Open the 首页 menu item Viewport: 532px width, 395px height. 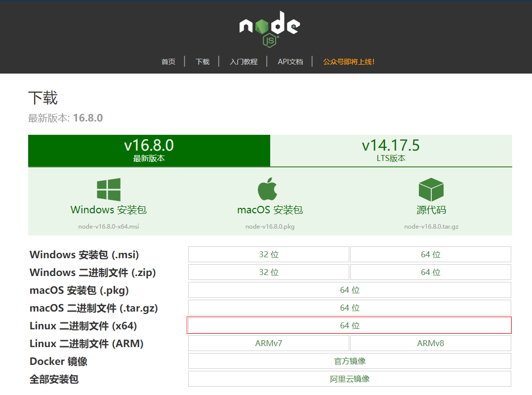(x=168, y=61)
